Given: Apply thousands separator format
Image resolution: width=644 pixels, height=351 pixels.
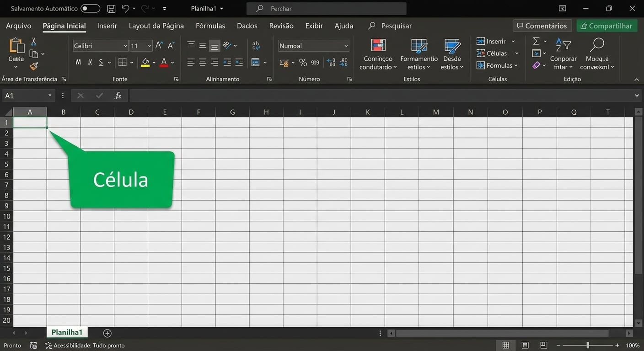Looking at the screenshot, I should [x=315, y=62].
